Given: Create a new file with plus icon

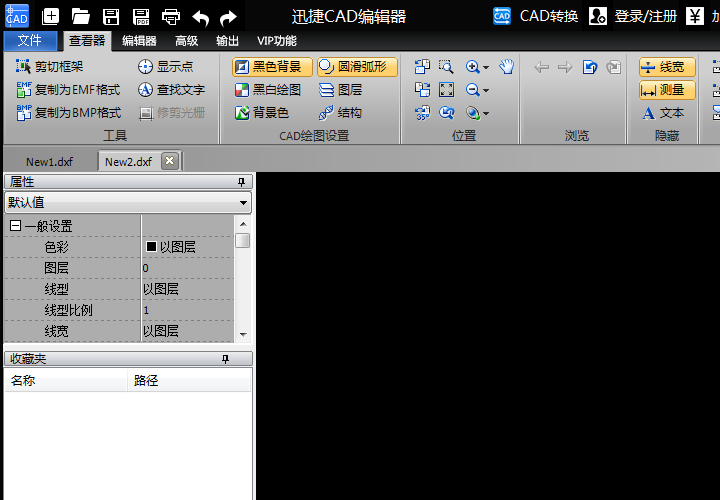Looking at the screenshot, I should (x=51, y=17).
